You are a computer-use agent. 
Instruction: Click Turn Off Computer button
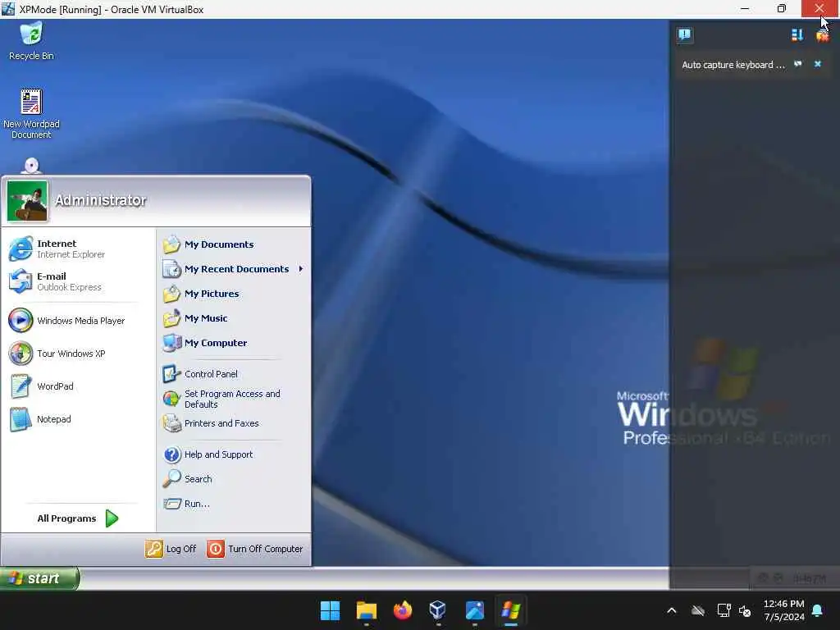point(255,549)
